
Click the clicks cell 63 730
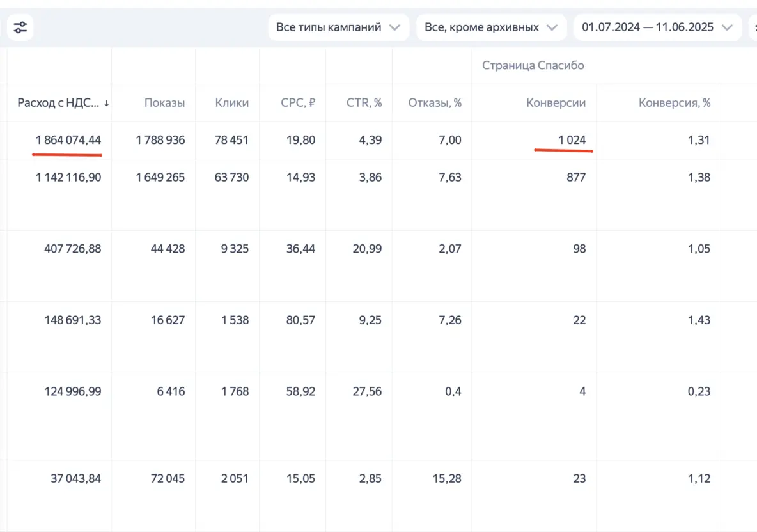click(231, 177)
